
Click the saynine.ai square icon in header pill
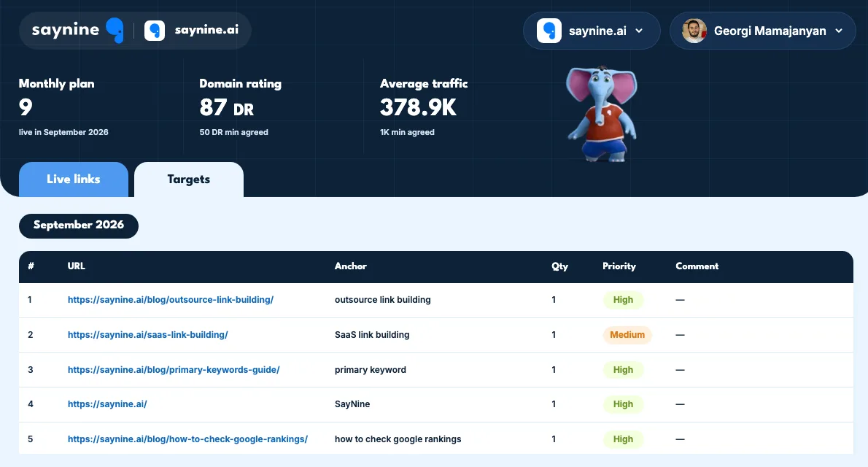coord(155,31)
